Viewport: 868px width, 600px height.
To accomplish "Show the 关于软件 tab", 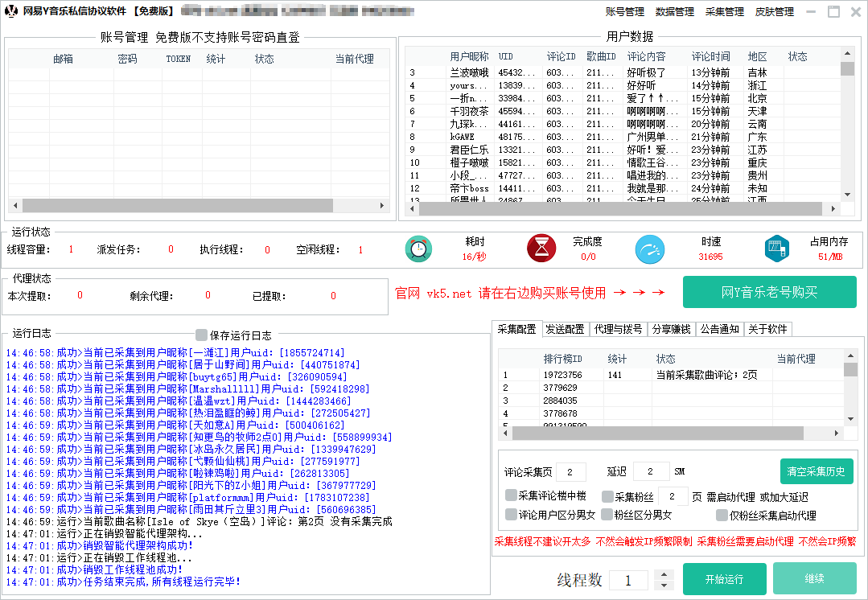I will pyautogui.click(x=767, y=329).
